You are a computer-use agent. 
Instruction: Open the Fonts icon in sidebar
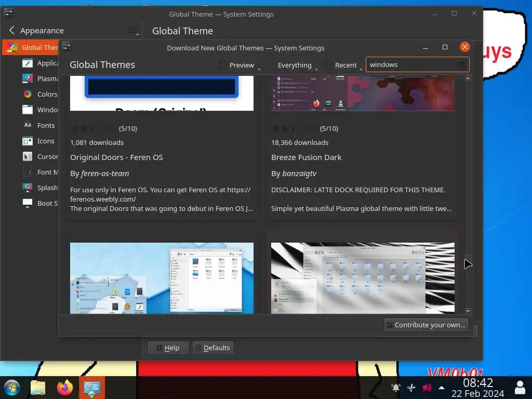(x=28, y=125)
